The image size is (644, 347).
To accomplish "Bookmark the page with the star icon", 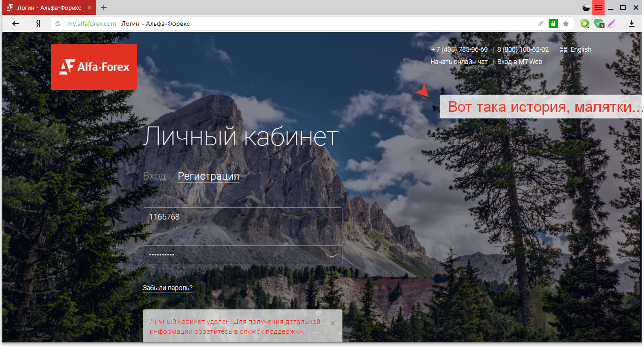I will click(566, 24).
